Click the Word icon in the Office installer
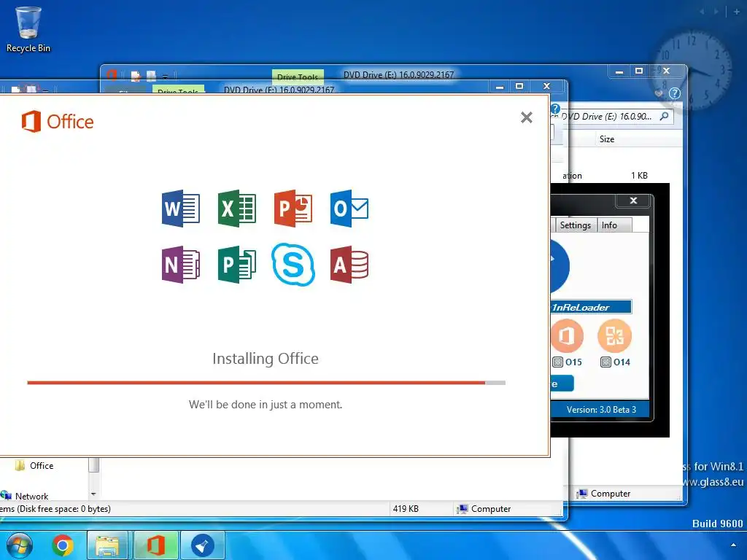The height and width of the screenshot is (560, 747). [x=181, y=208]
